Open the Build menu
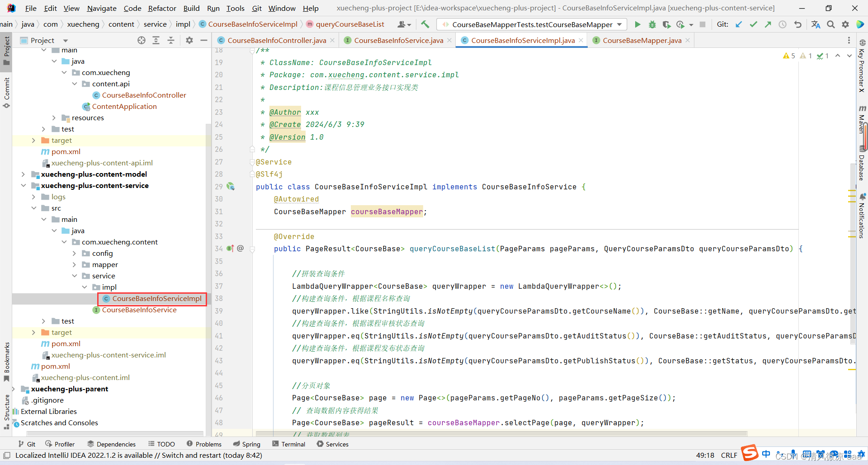This screenshot has width=868, height=465. [x=191, y=8]
